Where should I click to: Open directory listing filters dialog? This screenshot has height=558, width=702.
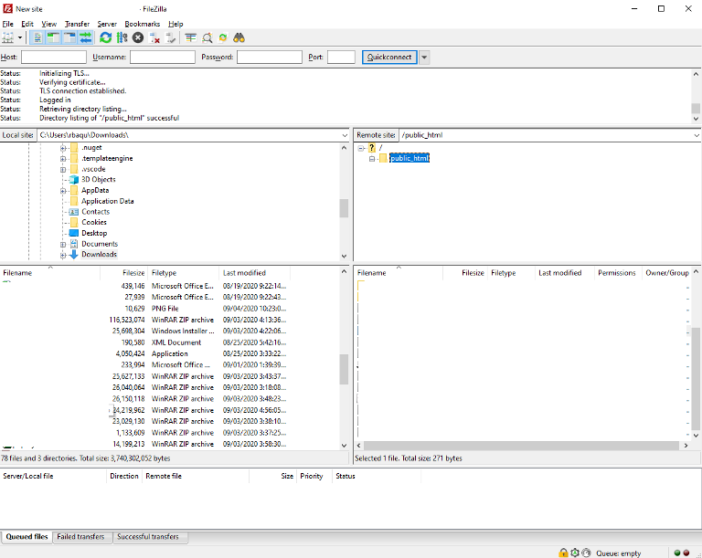[191, 38]
